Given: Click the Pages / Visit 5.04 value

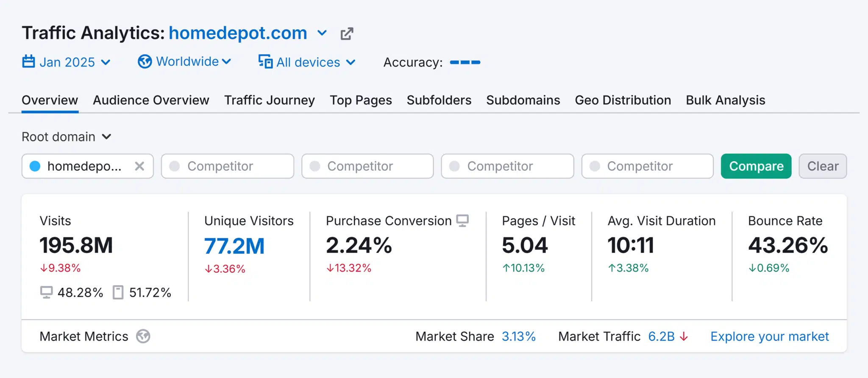Looking at the screenshot, I should [x=525, y=245].
